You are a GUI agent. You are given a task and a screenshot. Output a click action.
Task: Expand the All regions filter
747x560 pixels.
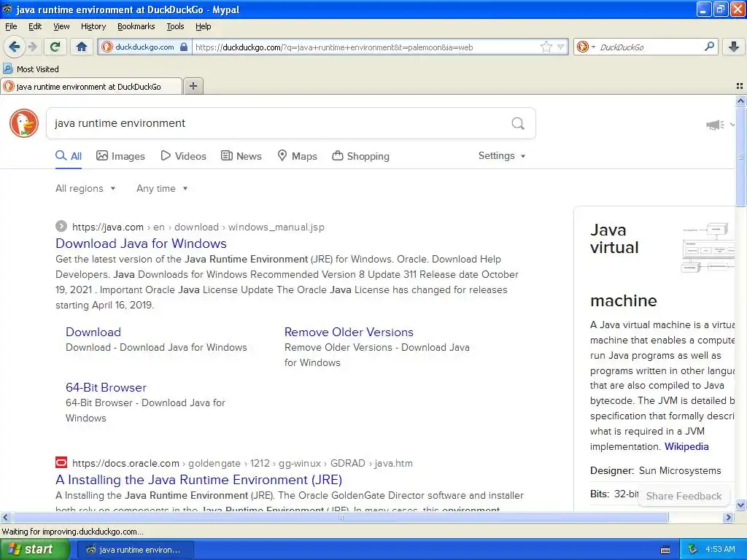pos(85,189)
